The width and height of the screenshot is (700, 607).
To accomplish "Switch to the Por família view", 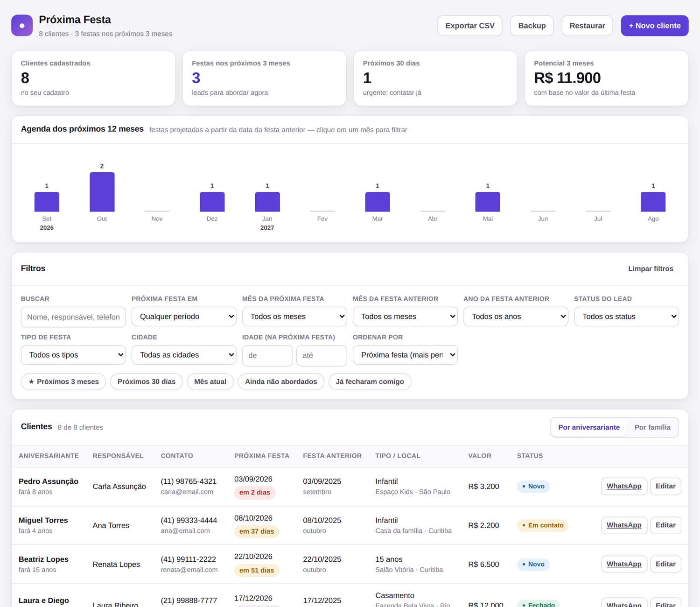I will [652, 427].
